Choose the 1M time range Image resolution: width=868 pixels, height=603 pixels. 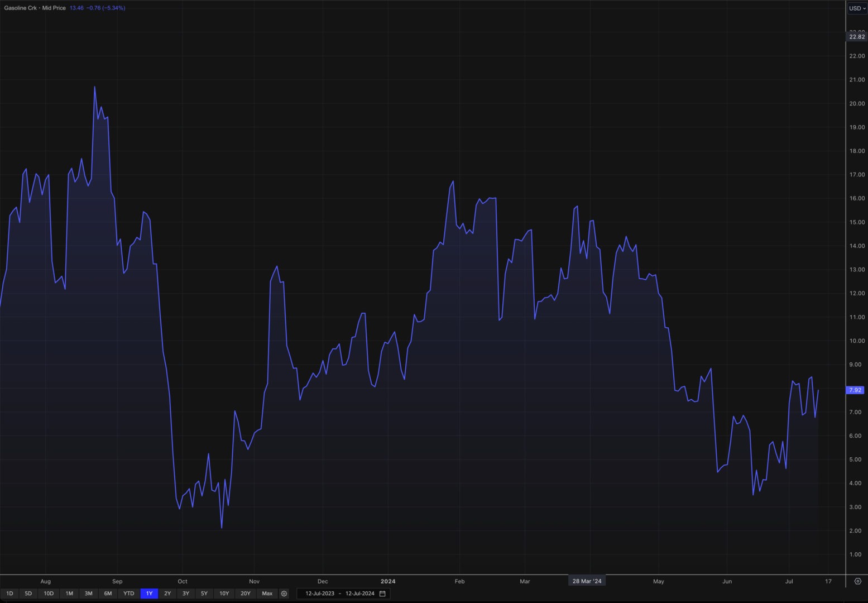(69, 594)
